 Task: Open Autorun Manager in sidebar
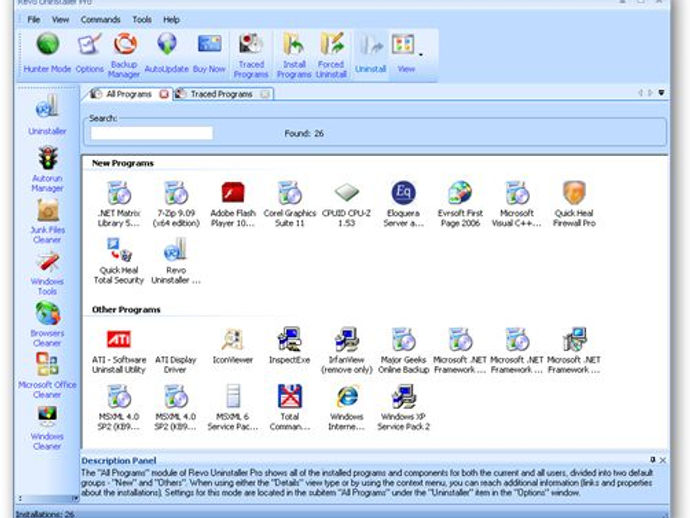click(47, 169)
